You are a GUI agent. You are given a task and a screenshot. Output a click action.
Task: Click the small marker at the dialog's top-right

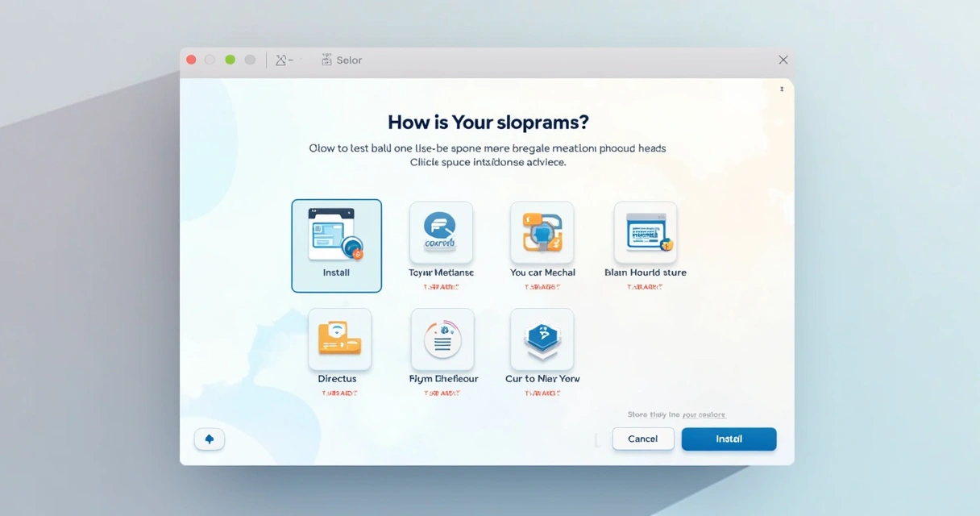(x=780, y=89)
